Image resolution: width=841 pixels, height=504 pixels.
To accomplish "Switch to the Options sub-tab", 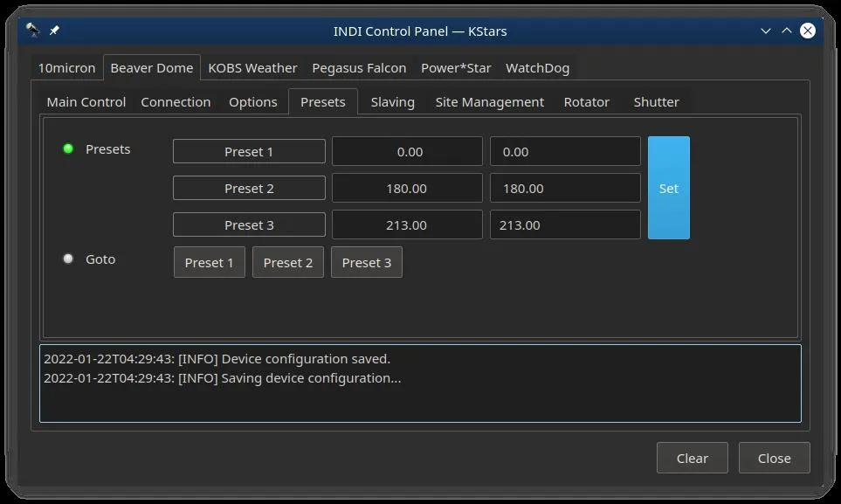I will 253,102.
